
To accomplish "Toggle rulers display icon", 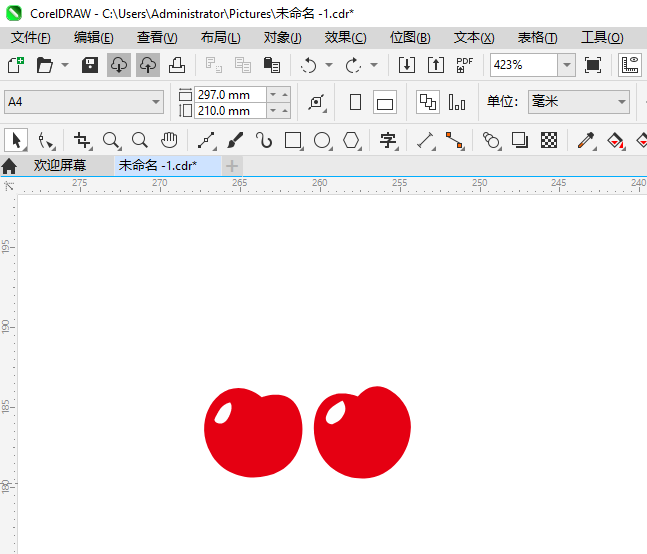I will pos(630,65).
